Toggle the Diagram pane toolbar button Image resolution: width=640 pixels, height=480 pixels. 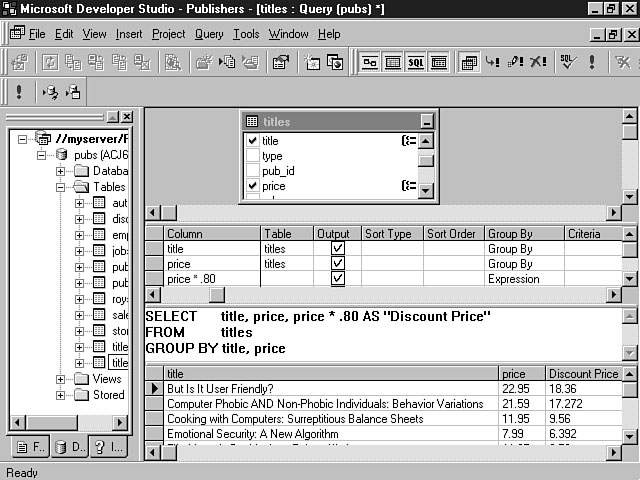(x=370, y=62)
